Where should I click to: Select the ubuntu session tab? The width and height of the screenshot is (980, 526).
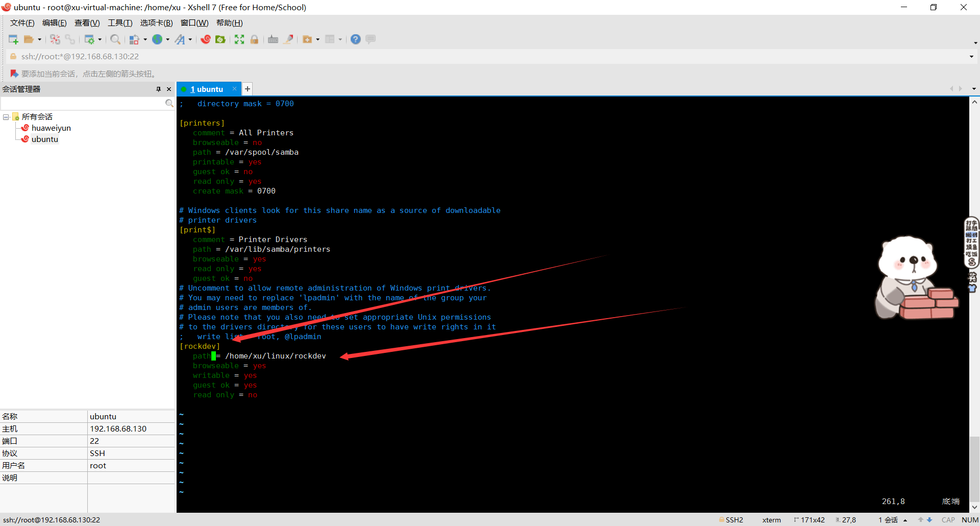click(x=207, y=89)
